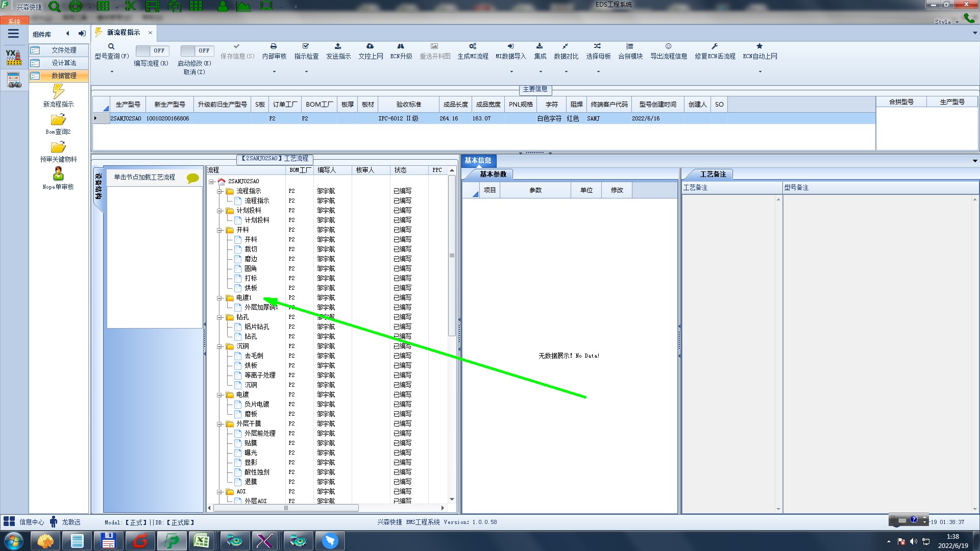
Task: Click the 型号查询 search icon
Action: coord(111,46)
